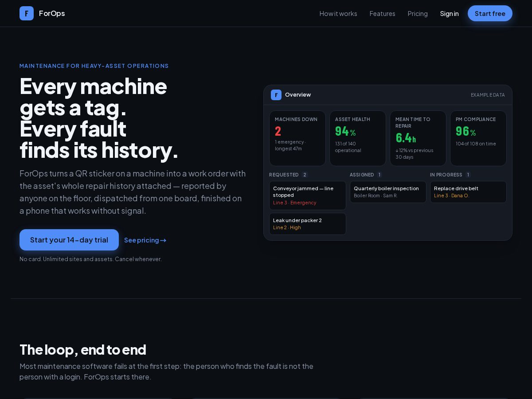Click the Overview panel F icon

(276, 95)
